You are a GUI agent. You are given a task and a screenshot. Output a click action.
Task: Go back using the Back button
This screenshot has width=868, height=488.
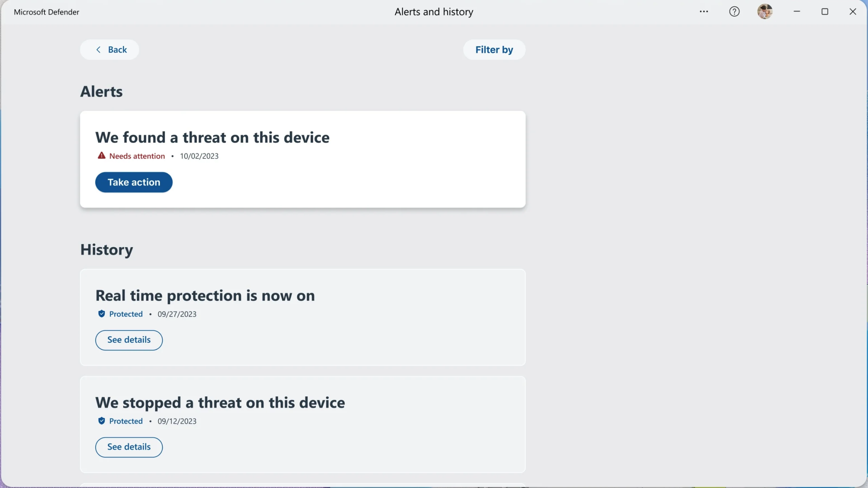110,50
